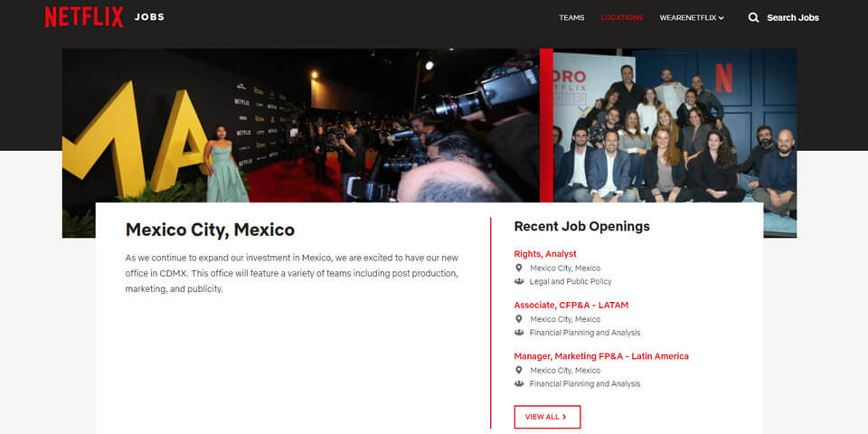Click team icon beside Legal and Public Policy
This screenshot has width=868, height=434.
tap(519, 281)
